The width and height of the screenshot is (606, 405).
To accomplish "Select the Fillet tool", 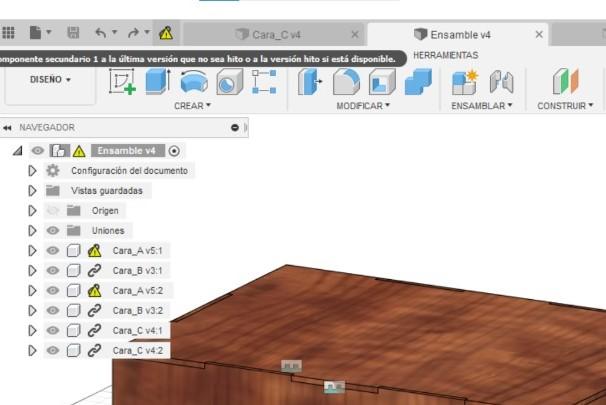I will [346, 82].
